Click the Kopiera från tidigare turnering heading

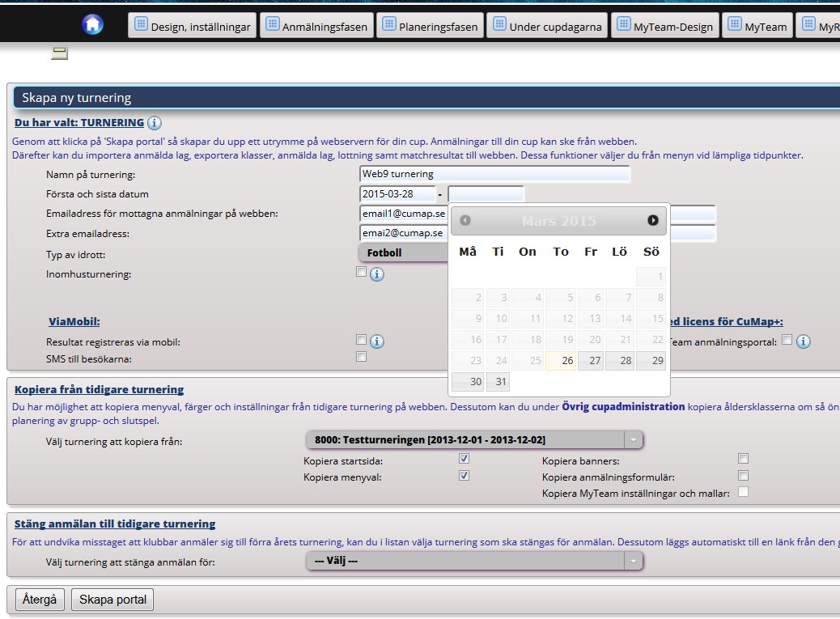pos(99,390)
